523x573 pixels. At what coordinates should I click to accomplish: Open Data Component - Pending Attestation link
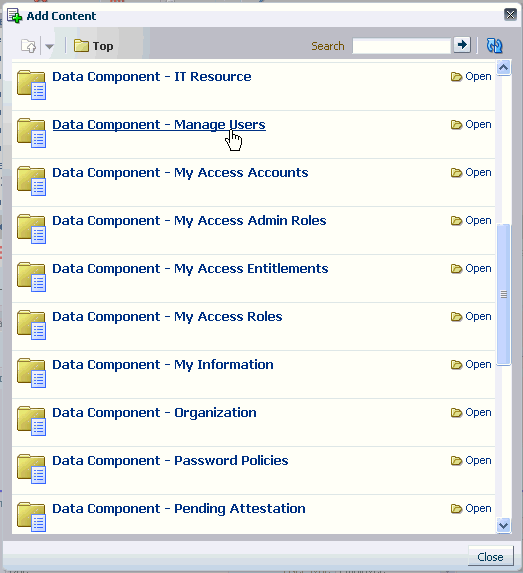pyautogui.click(x=179, y=509)
